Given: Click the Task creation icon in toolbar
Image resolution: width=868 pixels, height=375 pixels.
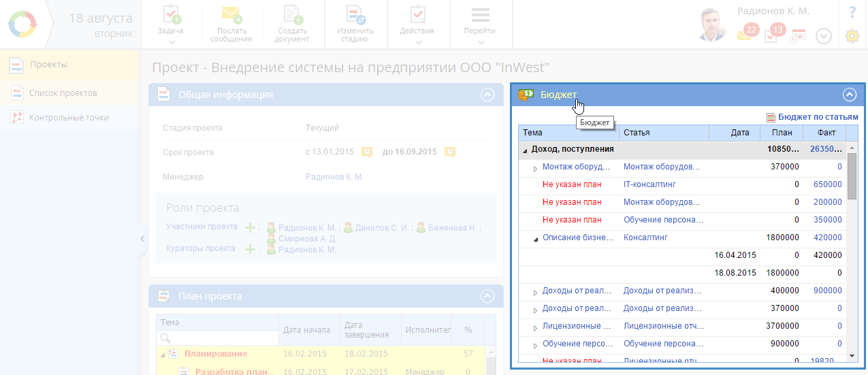Looking at the screenshot, I should tap(170, 15).
